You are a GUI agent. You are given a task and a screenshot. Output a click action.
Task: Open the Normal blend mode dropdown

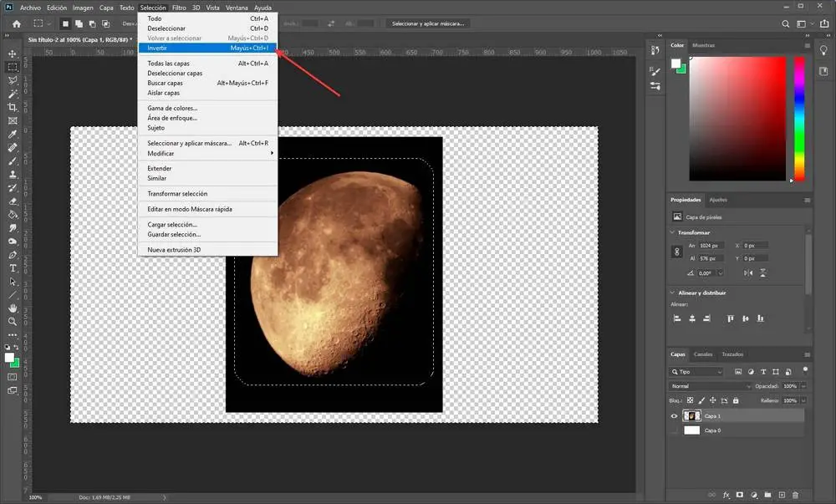tap(711, 387)
